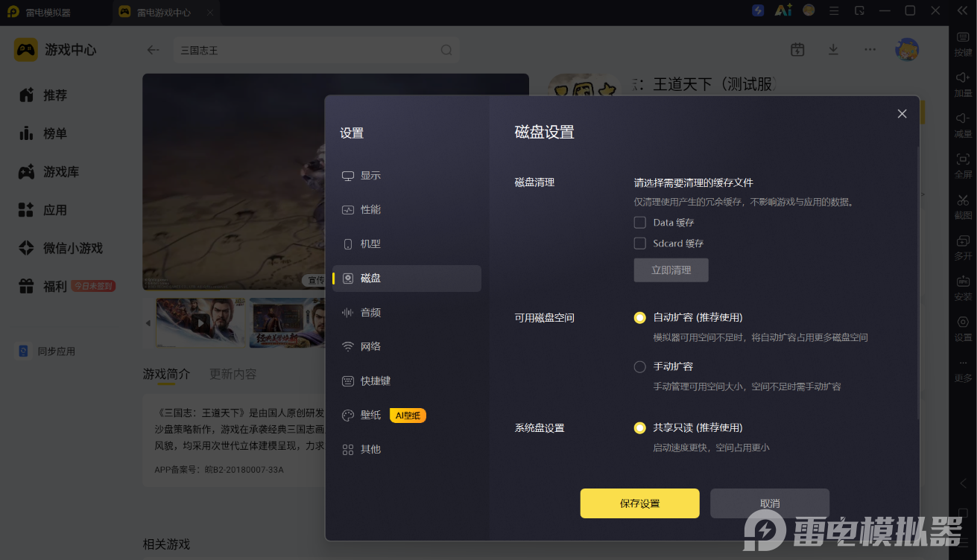Click the 加量 volume up icon

pos(963,85)
